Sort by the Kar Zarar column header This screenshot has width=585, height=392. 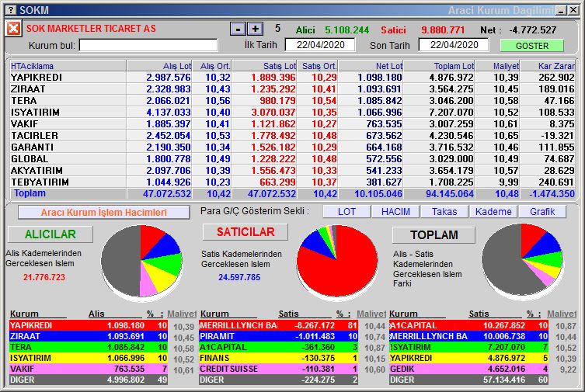547,66
